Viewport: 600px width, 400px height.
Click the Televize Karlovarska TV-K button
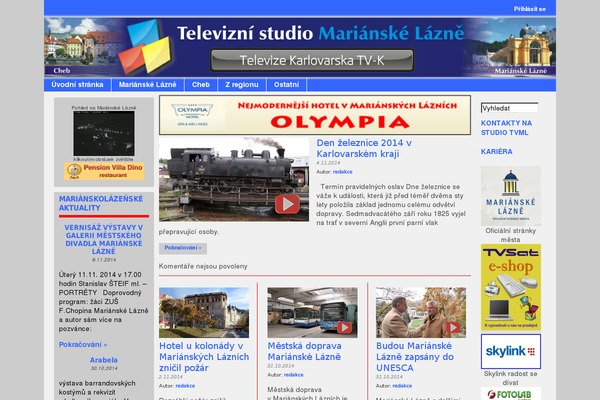point(312,60)
